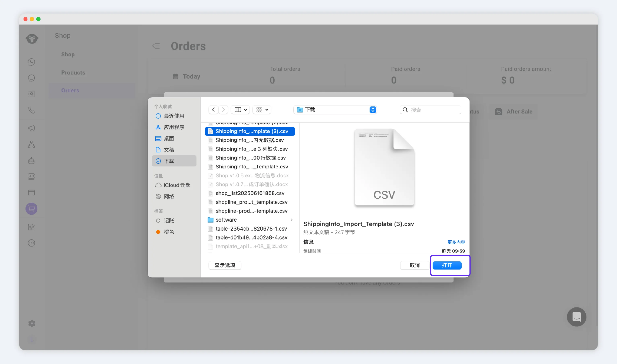This screenshot has width=617, height=364.
Task: Open the Shop submenu item
Action: coord(68,54)
